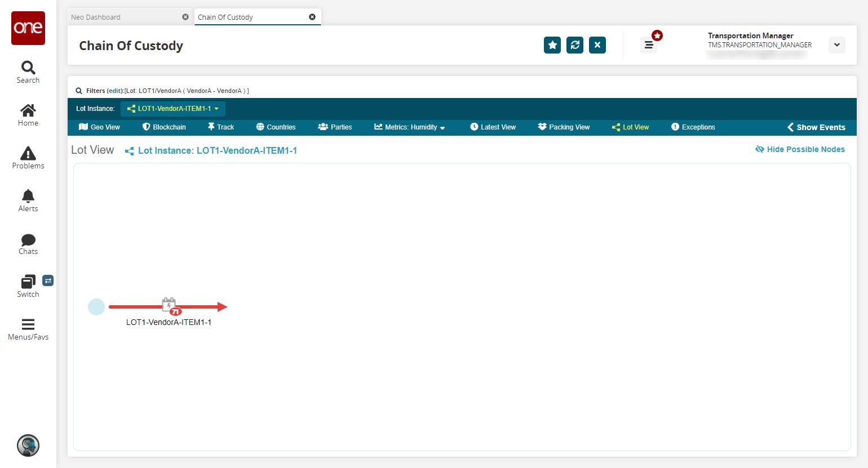The width and height of the screenshot is (868, 468).
Task: Refresh the Chain Of Custody page
Action: [575, 45]
